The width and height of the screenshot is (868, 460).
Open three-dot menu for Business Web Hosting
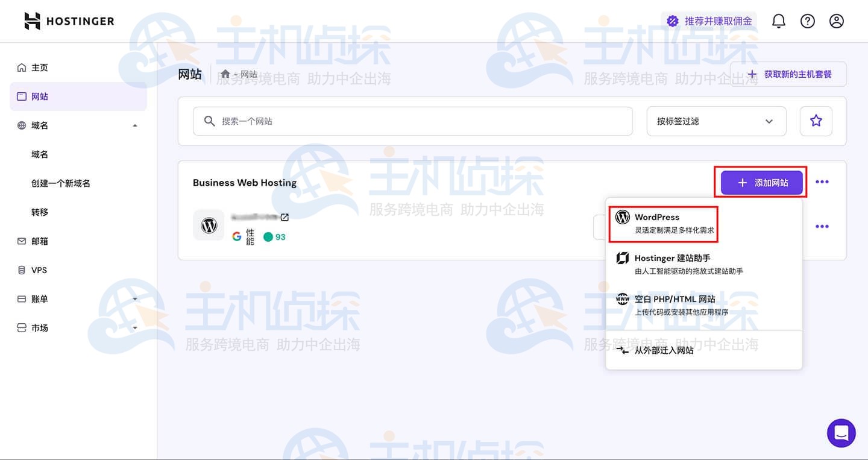point(822,182)
